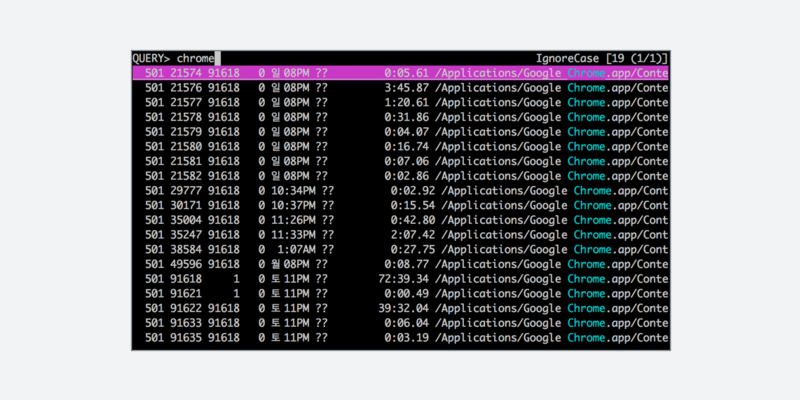Select process row with PID 21579

(401, 132)
